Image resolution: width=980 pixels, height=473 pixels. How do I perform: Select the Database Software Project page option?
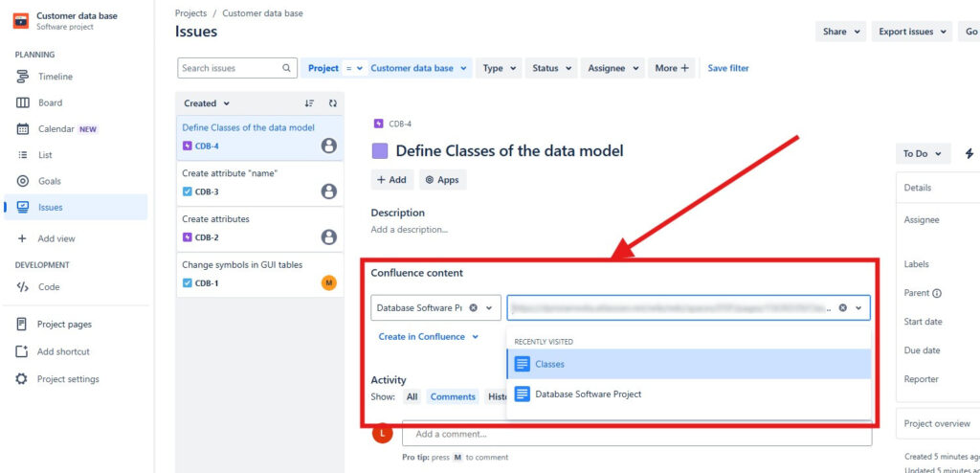click(x=588, y=394)
